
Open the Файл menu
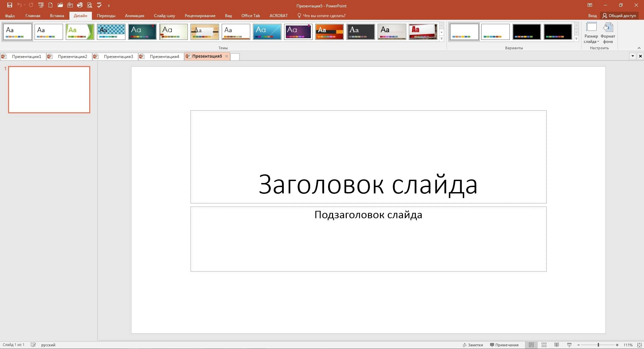pyautogui.click(x=10, y=16)
